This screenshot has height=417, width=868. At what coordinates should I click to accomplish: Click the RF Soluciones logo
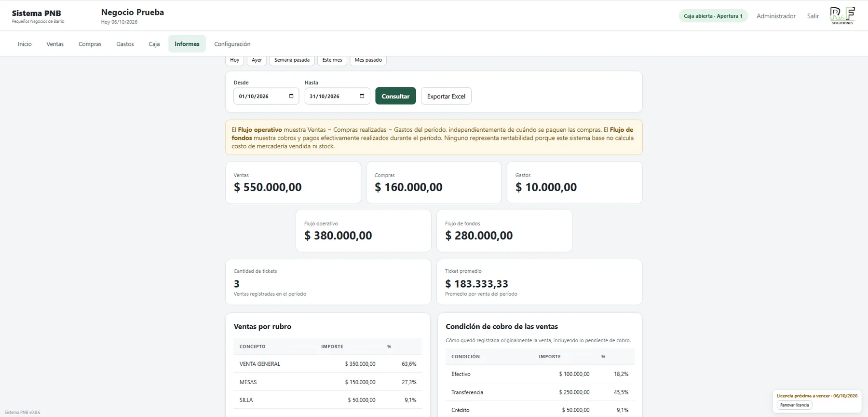pos(842,16)
